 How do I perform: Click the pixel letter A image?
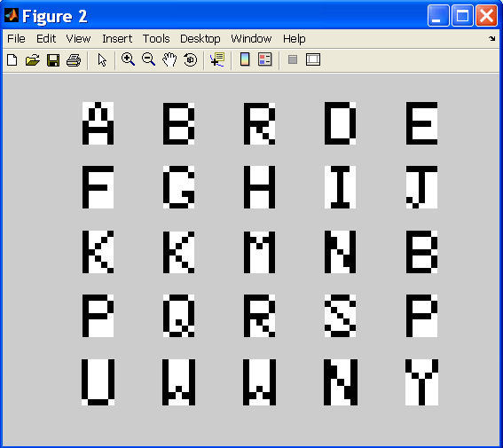tap(98, 123)
